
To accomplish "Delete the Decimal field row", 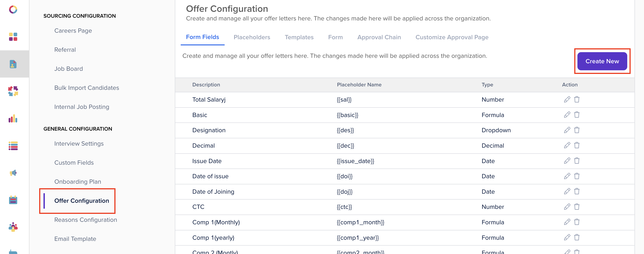I will pyautogui.click(x=577, y=145).
